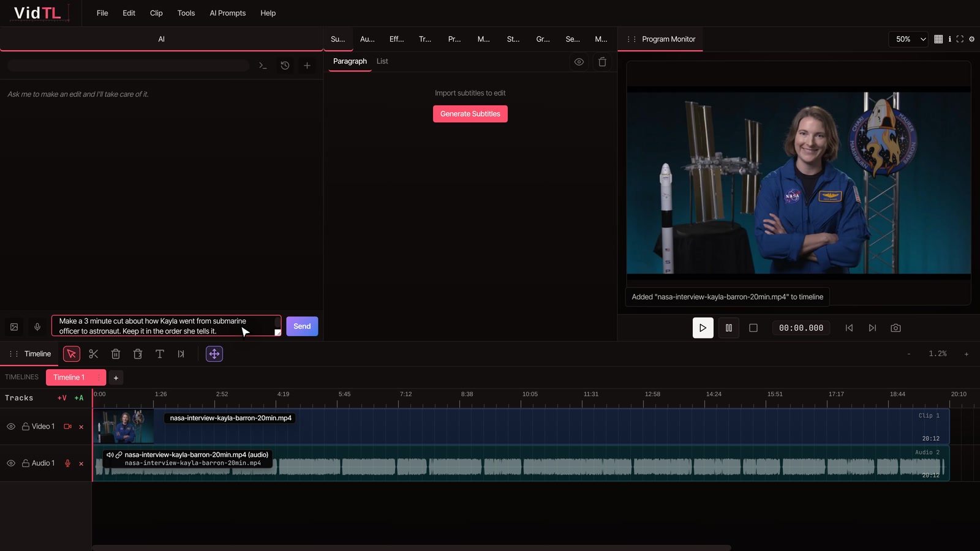Viewport: 980px width, 551px height.
Task: Activate the move arrows tool
Action: [214, 354]
